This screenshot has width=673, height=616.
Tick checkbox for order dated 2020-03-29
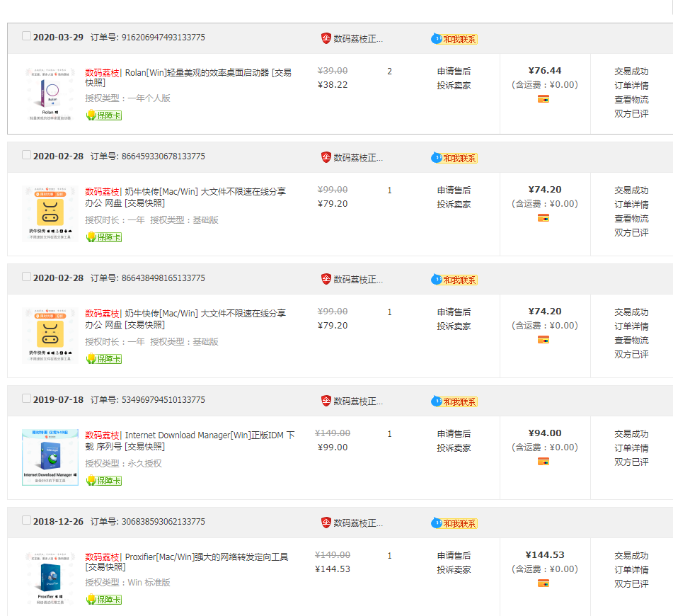[x=26, y=36]
